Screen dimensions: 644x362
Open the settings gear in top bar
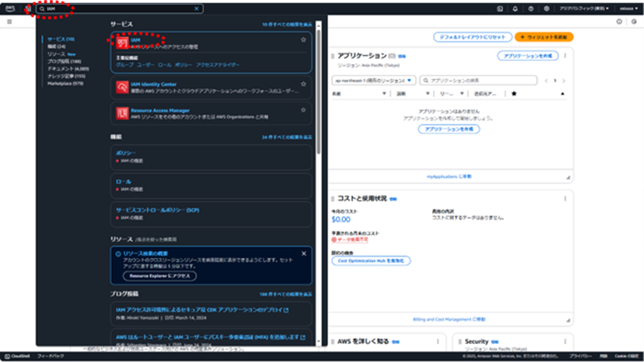[546, 9]
